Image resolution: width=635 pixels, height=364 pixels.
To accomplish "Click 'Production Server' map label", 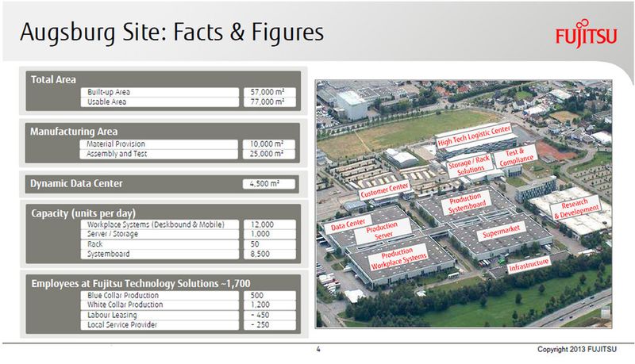I will 383,231.
